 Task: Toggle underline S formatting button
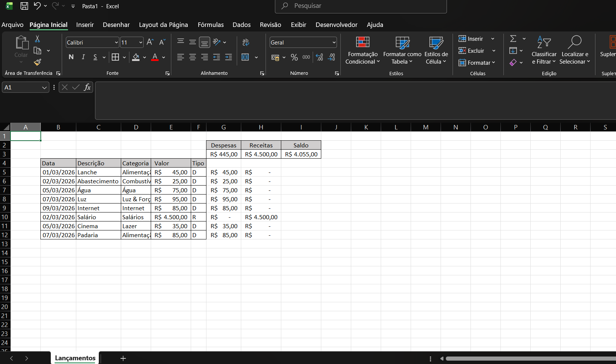(95, 57)
